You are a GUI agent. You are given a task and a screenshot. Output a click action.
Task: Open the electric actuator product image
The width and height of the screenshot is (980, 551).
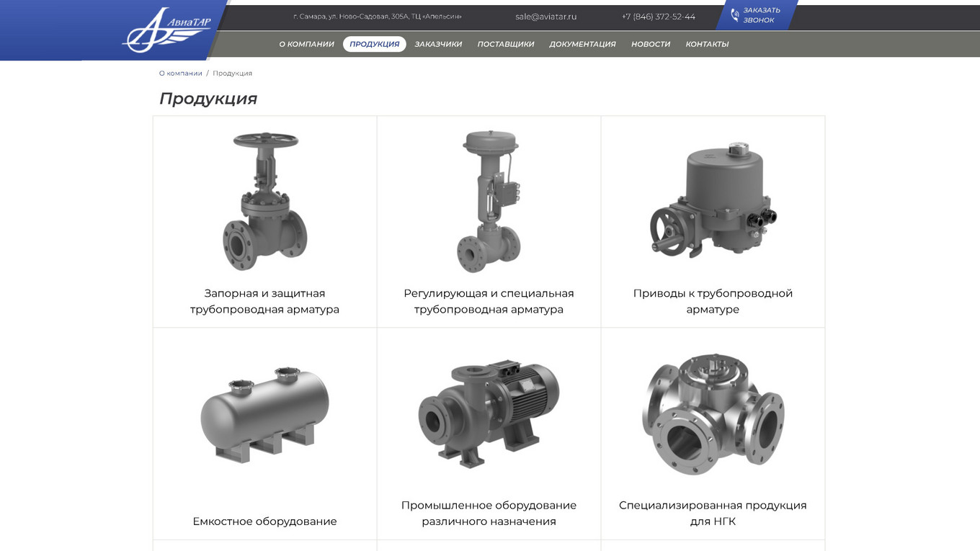pos(713,200)
